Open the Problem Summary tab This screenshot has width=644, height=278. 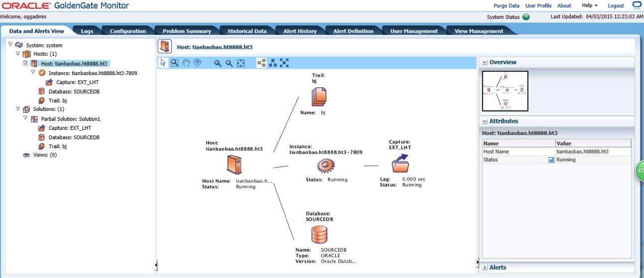tap(187, 31)
